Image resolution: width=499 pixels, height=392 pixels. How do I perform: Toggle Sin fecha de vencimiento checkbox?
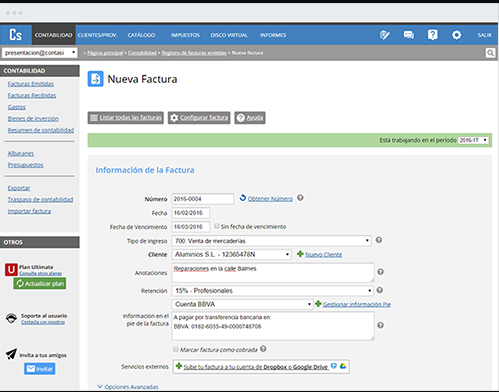pos(217,226)
